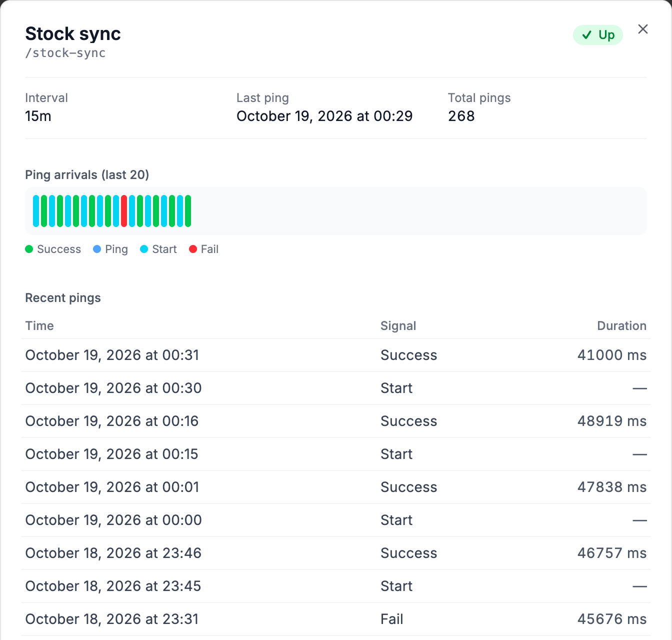672x640 pixels.
Task: Click the Success signal in the 23:46 row
Action: [x=409, y=553]
